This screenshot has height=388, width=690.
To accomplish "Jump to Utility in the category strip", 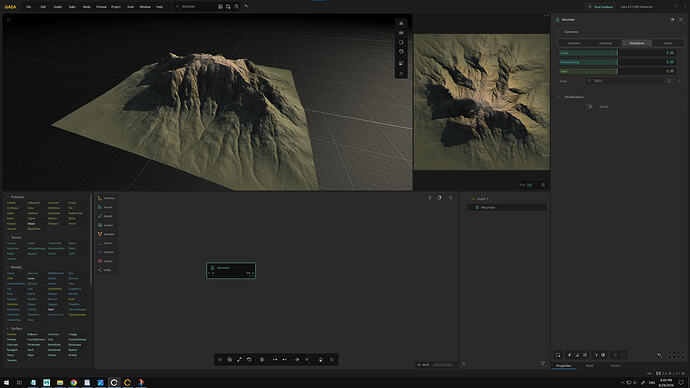I will point(105,271).
